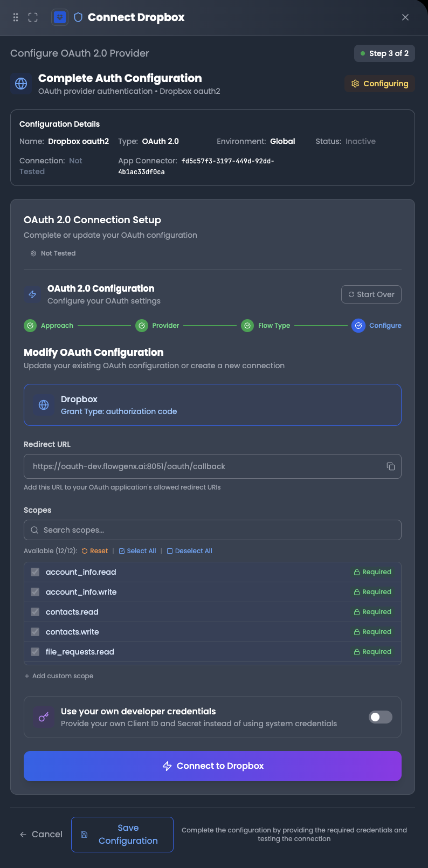Click the fullscreen expand icon
The width and height of the screenshot is (428, 868).
[x=33, y=17]
